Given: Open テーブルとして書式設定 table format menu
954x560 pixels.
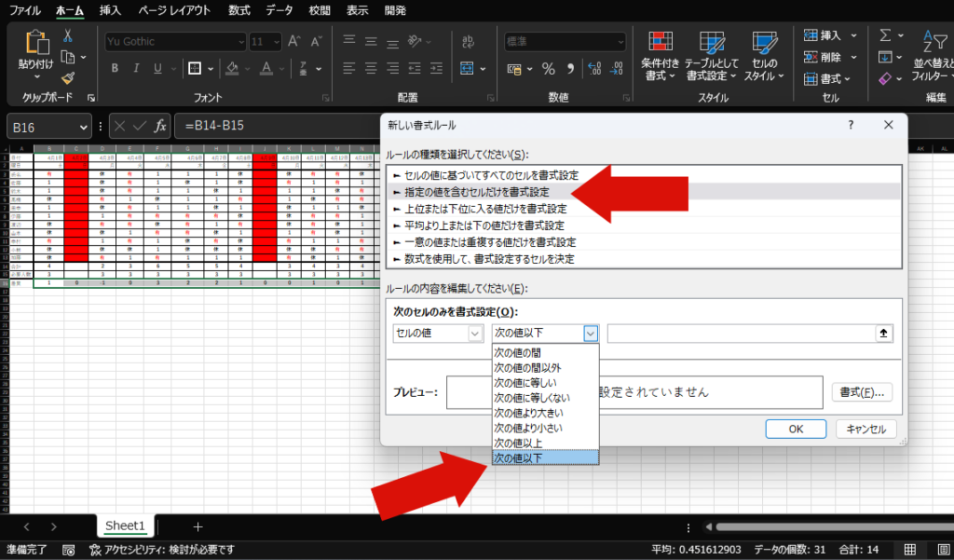Looking at the screenshot, I should pos(711,56).
